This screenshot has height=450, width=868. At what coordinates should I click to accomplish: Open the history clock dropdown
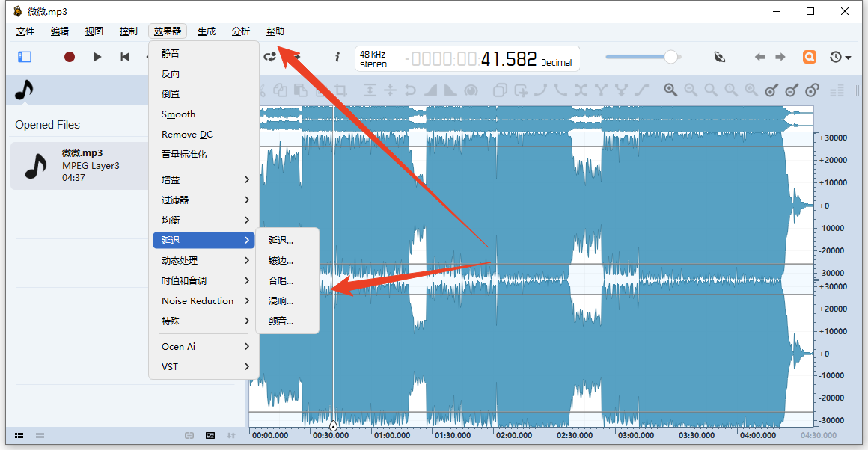tap(840, 57)
